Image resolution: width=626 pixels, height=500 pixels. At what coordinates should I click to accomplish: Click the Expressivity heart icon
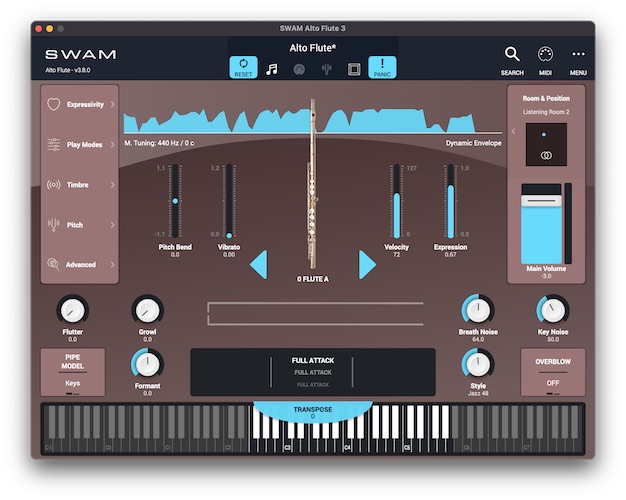tap(53, 104)
